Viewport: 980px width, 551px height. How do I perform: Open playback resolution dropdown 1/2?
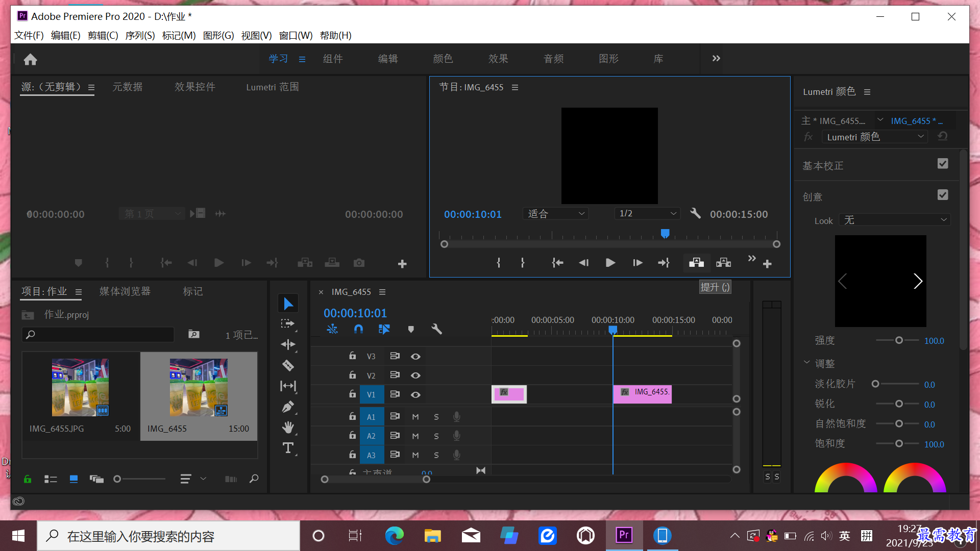pos(647,214)
